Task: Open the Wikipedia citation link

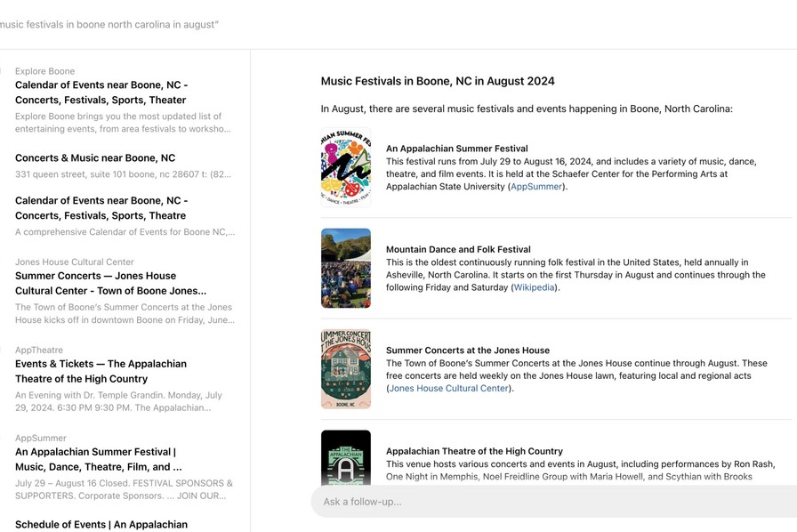Action: pos(534,287)
